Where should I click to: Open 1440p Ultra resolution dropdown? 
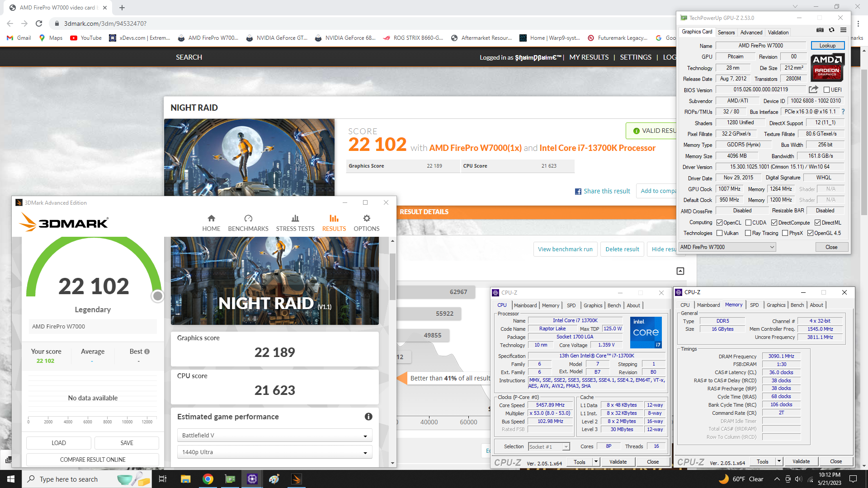[275, 452]
